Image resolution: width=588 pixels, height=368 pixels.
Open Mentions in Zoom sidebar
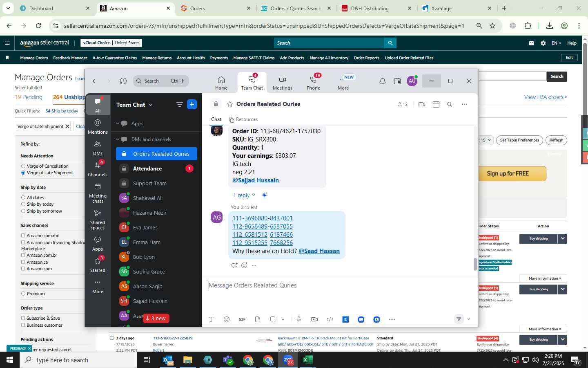tap(98, 126)
